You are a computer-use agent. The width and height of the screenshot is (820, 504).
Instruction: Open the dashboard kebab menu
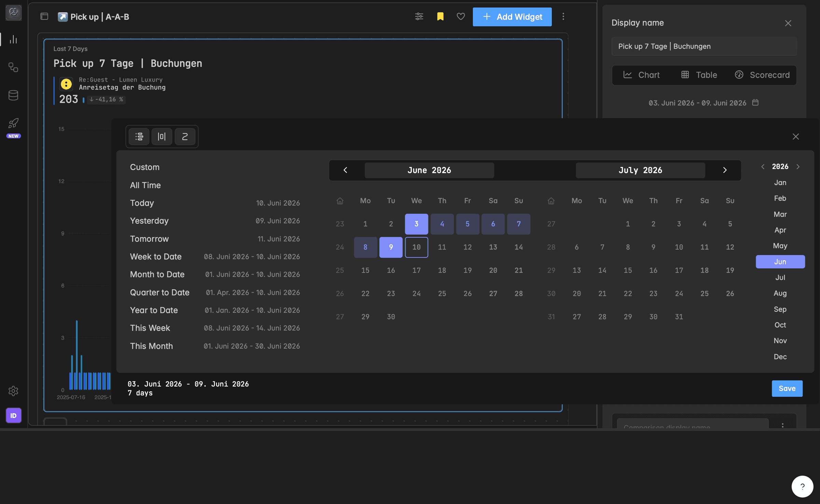pos(563,16)
